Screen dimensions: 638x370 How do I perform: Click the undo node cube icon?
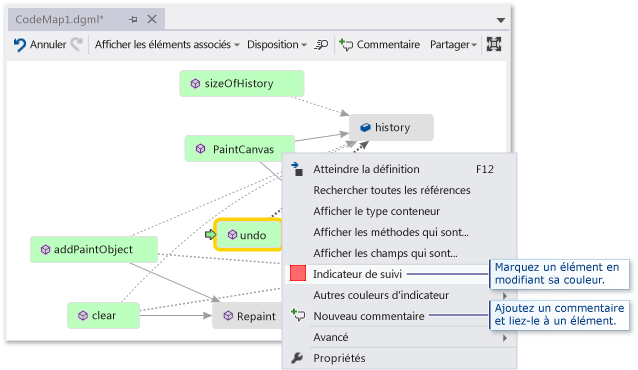[232, 235]
